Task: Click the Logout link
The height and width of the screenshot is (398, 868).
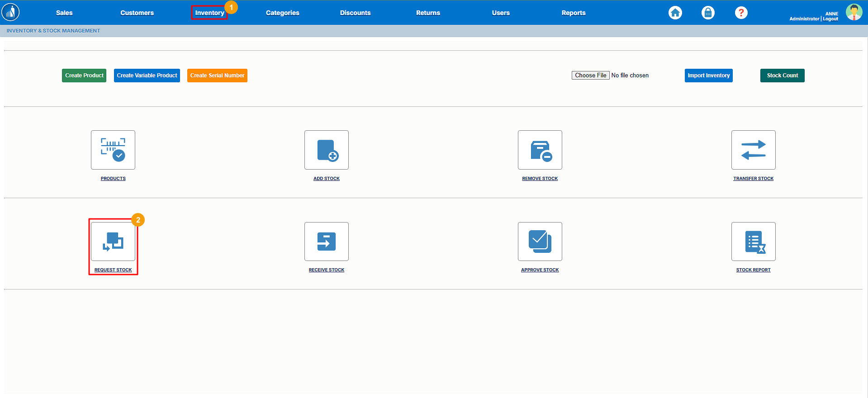Action: click(830, 19)
